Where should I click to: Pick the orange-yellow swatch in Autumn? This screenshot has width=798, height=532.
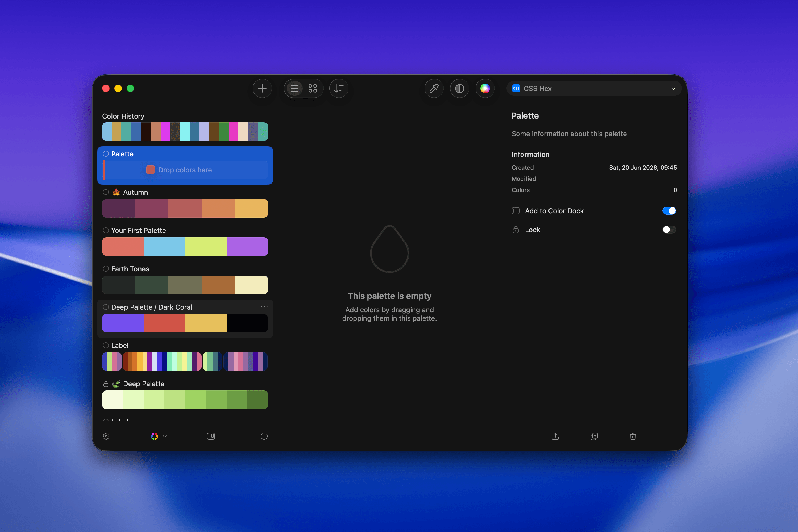251,208
